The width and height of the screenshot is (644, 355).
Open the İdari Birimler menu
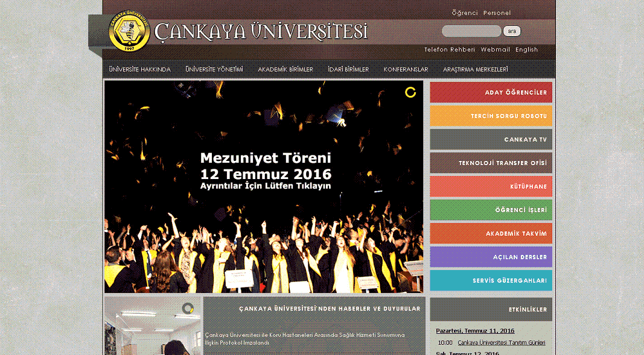pyautogui.click(x=348, y=69)
